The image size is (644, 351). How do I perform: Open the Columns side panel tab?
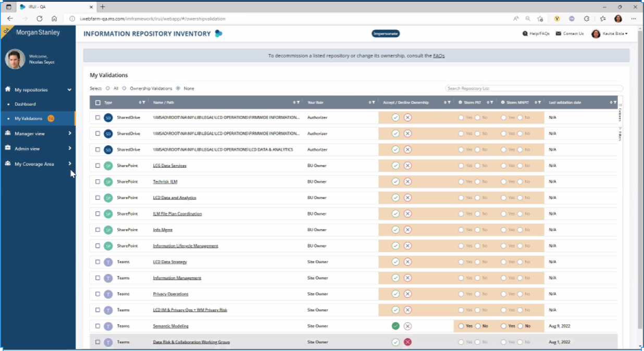[x=620, y=112]
